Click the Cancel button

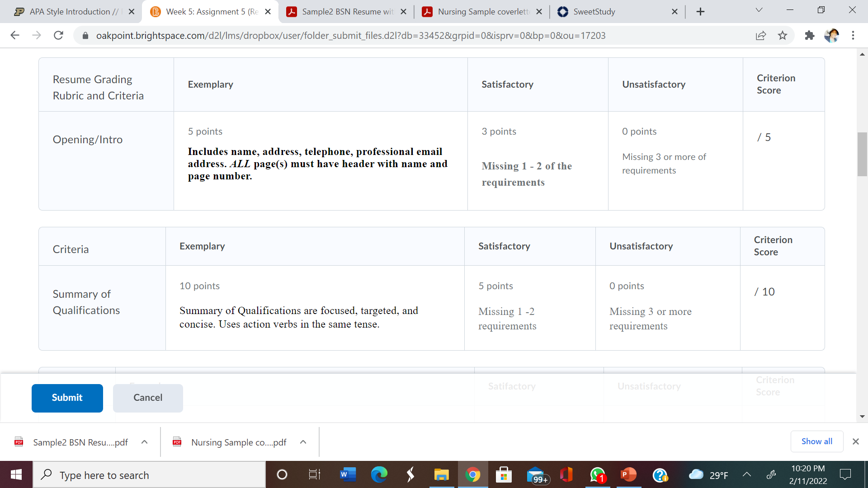pos(148,398)
